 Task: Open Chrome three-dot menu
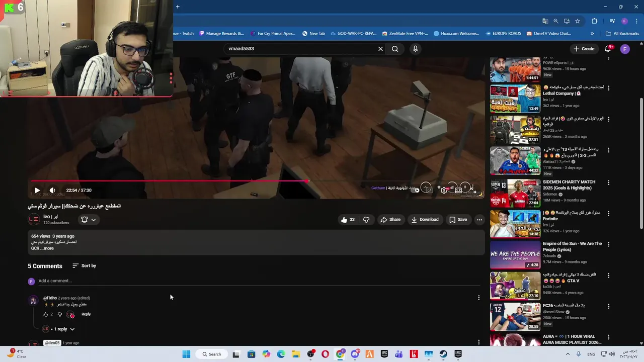[x=635, y=21]
